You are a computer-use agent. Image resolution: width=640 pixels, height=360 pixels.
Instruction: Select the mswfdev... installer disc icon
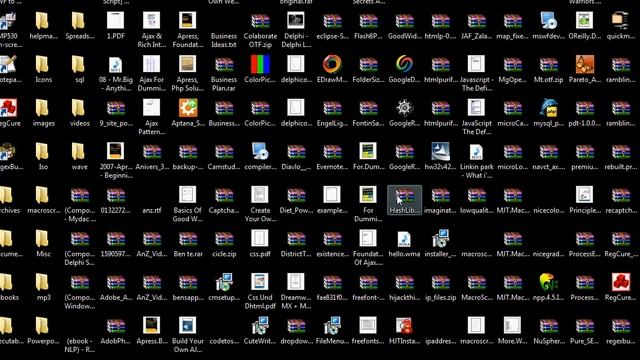(549, 20)
